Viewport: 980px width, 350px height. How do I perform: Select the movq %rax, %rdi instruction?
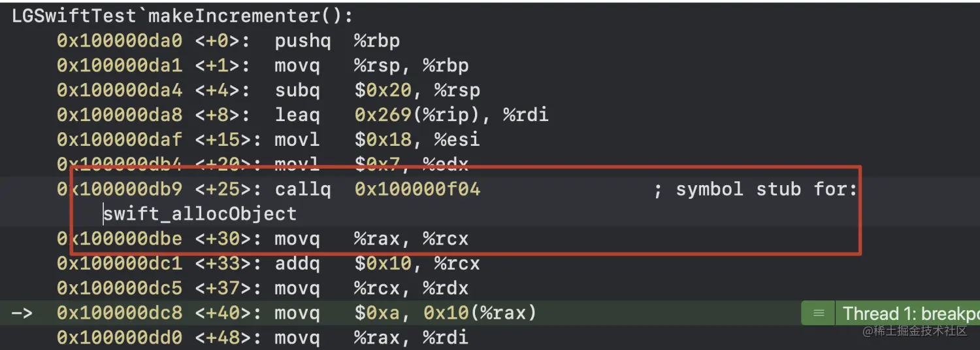click(372, 338)
